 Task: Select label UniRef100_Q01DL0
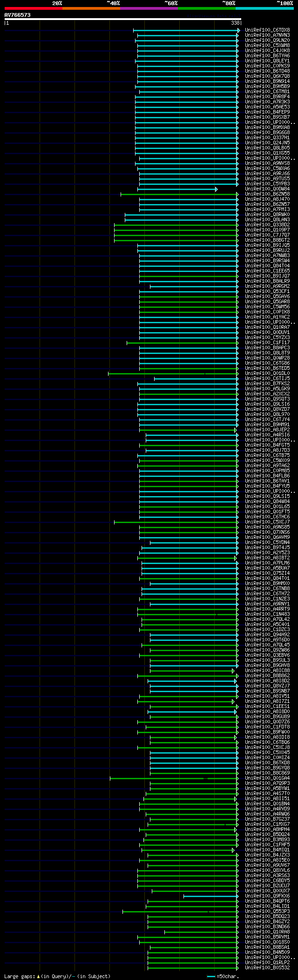tap(267, 374)
